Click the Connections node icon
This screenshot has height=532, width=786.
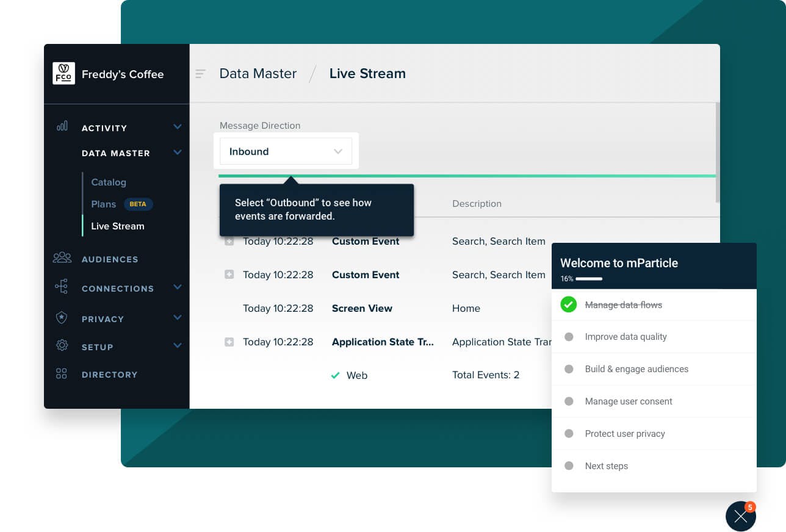click(x=62, y=287)
